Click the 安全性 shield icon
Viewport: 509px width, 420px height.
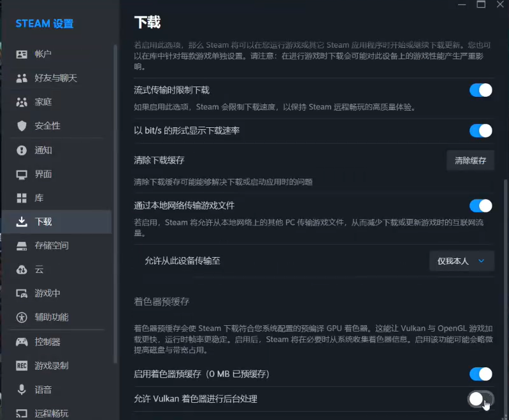click(x=22, y=126)
